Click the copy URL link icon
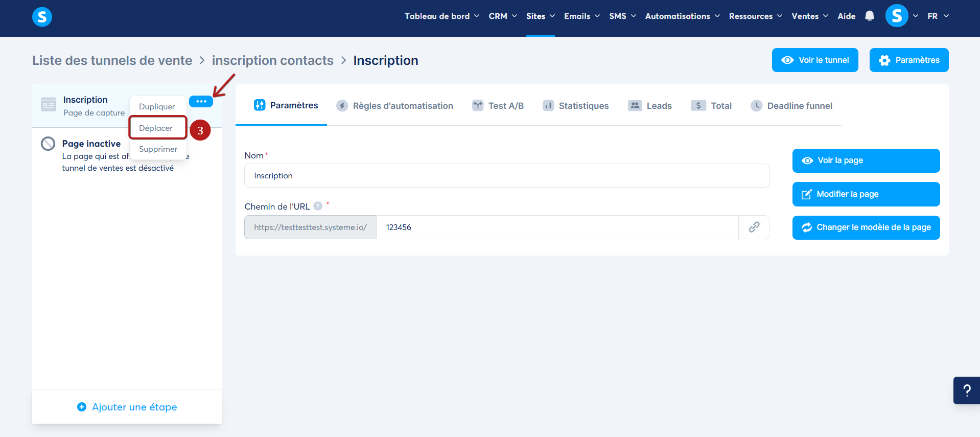980x437 pixels. [754, 227]
